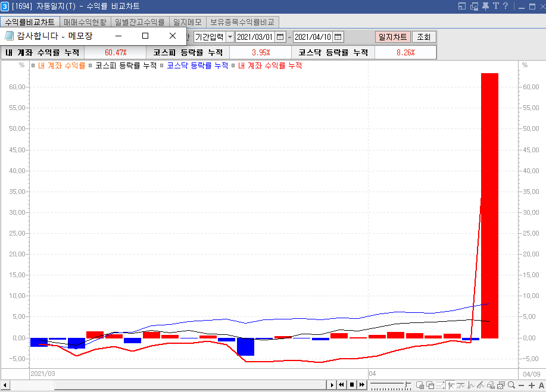Screen dimensions: 546x392
Task: Open end date calendar picker icon
Action: click(338, 37)
